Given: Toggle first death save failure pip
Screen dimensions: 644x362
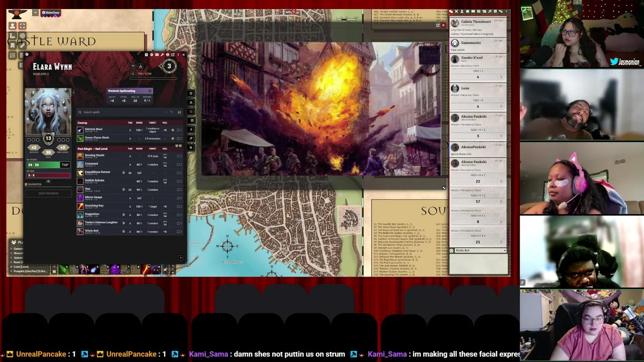Looking at the screenshot, I should pyautogui.click(x=59, y=140).
